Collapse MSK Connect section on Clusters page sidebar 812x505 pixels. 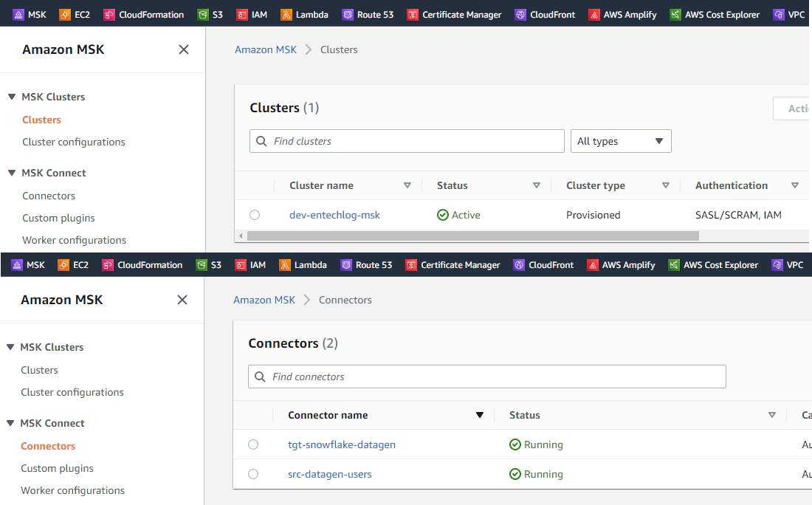coord(11,173)
